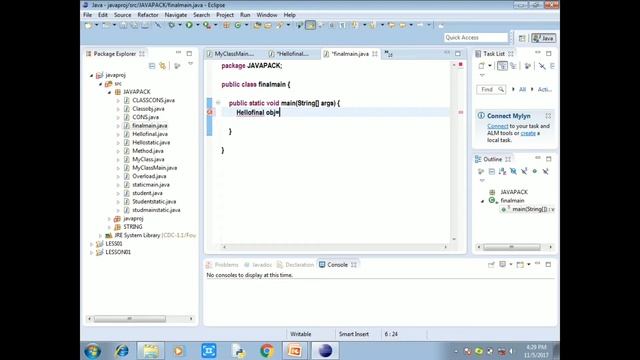Screen dimensions: 640x360
Task: Open the File menu
Action: (x=88, y=15)
